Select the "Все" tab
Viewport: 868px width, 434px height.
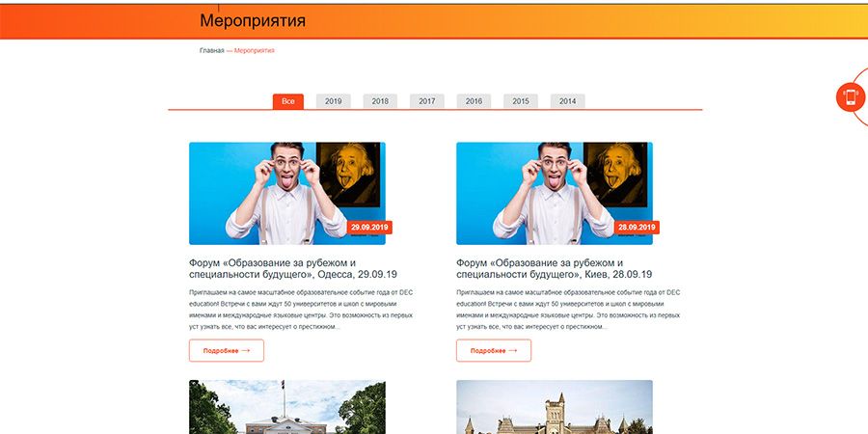click(x=287, y=101)
